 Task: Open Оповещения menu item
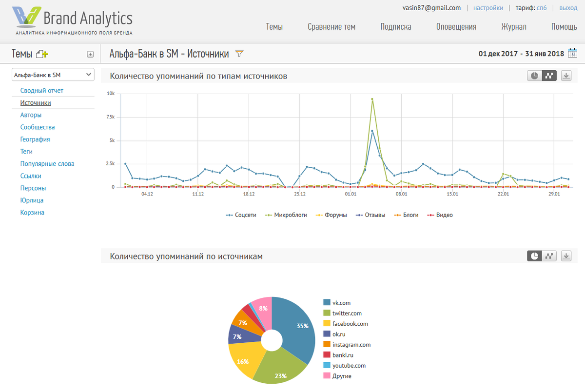(x=456, y=27)
